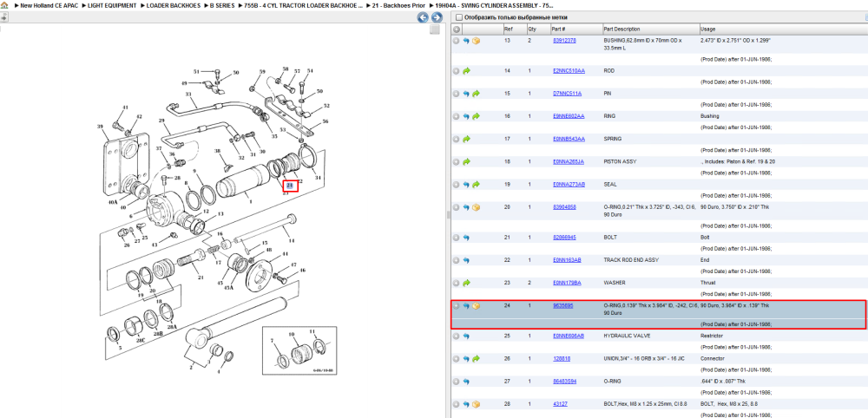This screenshot has height=418, width=868.
Task: Click the green arrow icon in PISTON ASSY row
Action: [466, 162]
